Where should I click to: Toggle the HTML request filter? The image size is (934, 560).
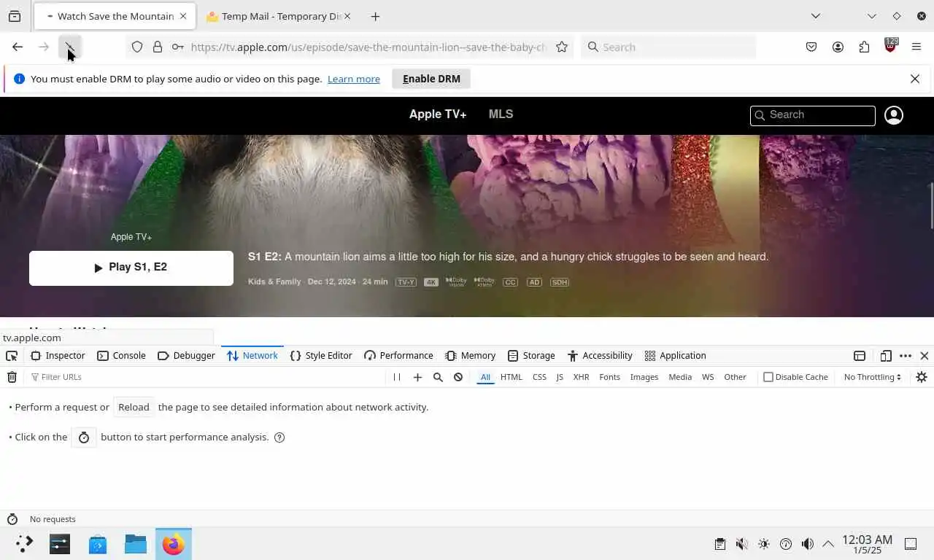512,377
